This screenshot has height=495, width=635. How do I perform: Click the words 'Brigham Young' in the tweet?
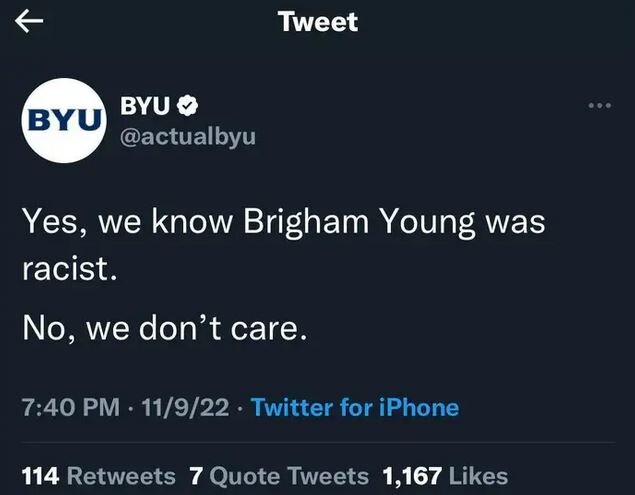point(364,222)
